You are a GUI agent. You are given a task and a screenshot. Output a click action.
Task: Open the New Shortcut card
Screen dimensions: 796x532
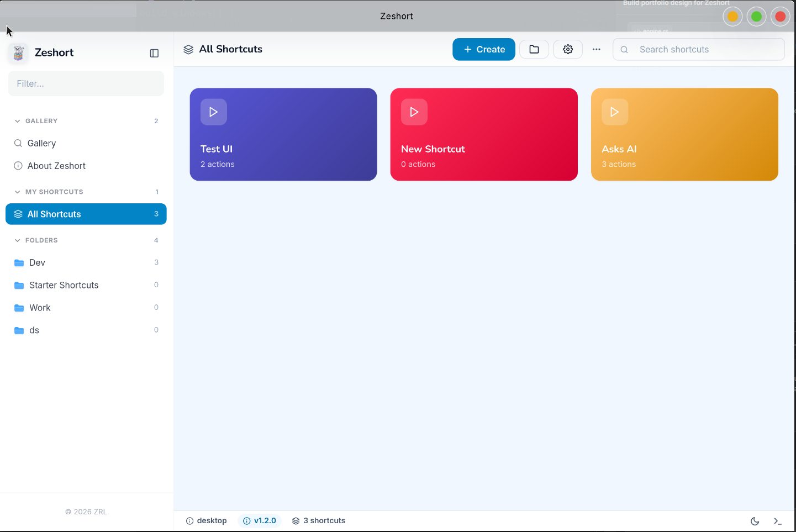tap(484, 134)
